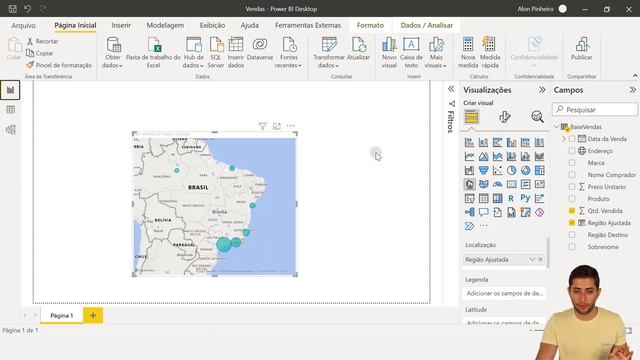Add a new page with plus button
The height and width of the screenshot is (360, 640).
coord(93,316)
